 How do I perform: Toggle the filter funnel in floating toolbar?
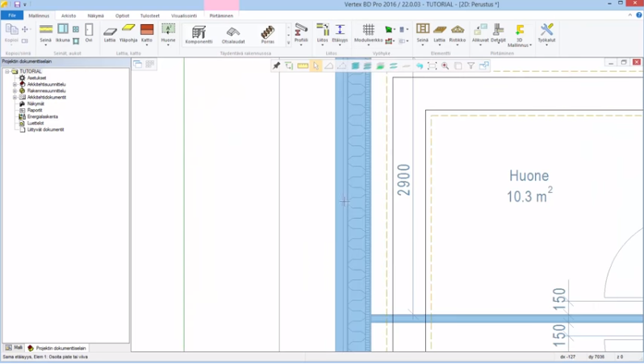coord(470,65)
